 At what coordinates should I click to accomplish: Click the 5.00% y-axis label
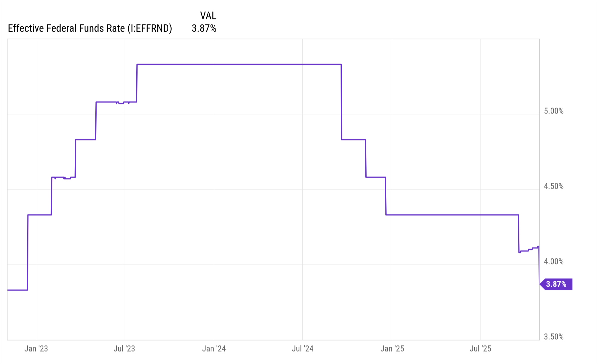tap(553, 111)
